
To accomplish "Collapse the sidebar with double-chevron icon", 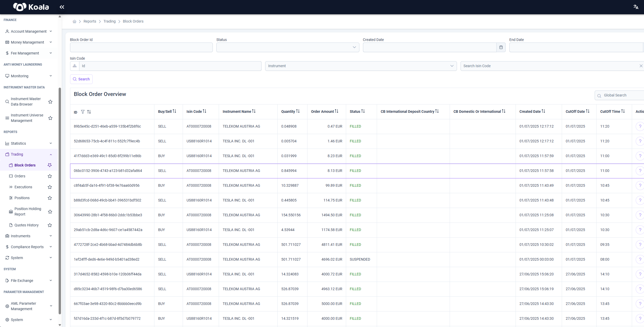I will (x=62, y=7).
